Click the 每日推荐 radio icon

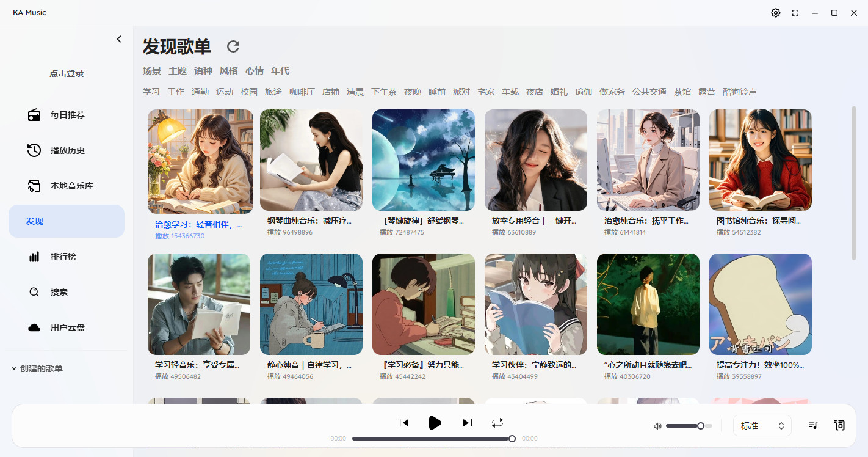pyautogui.click(x=34, y=115)
